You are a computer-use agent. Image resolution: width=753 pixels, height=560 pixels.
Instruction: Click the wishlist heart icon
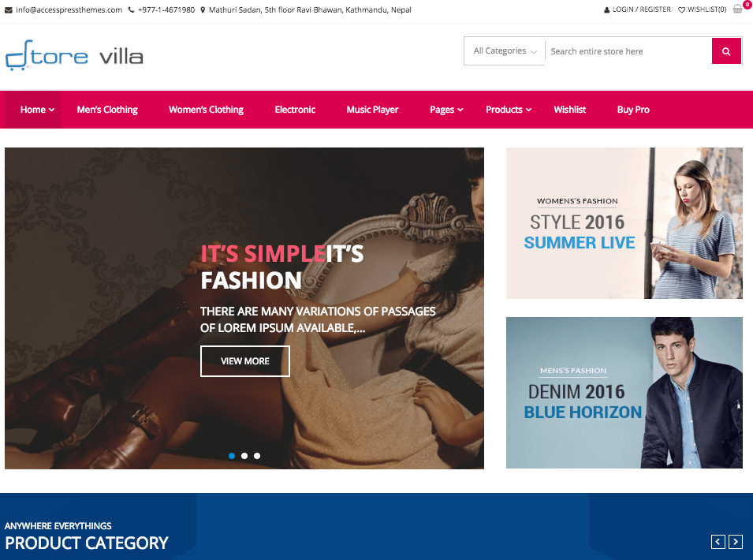coord(681,9)
